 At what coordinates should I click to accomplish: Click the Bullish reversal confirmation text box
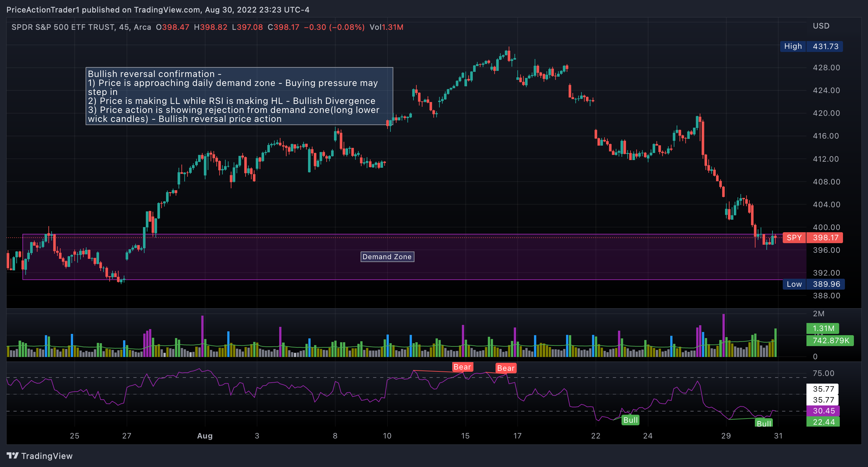tap(239, 96)
